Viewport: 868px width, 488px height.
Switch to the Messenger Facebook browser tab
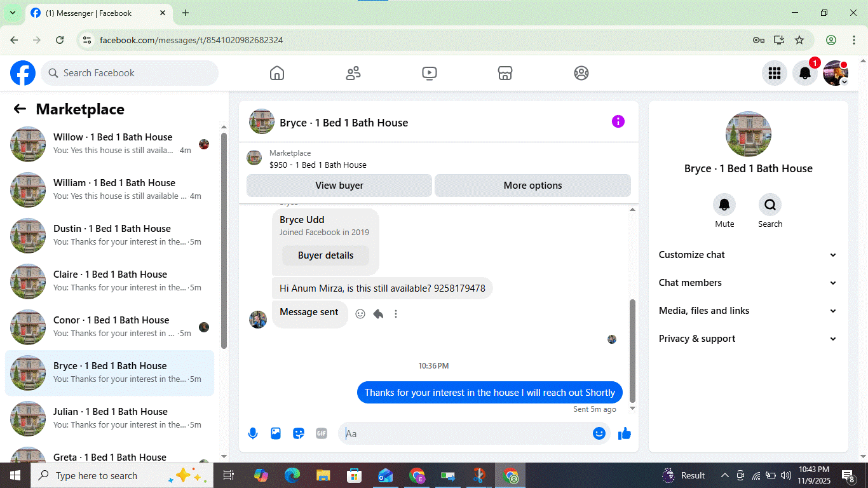[98, 13]
